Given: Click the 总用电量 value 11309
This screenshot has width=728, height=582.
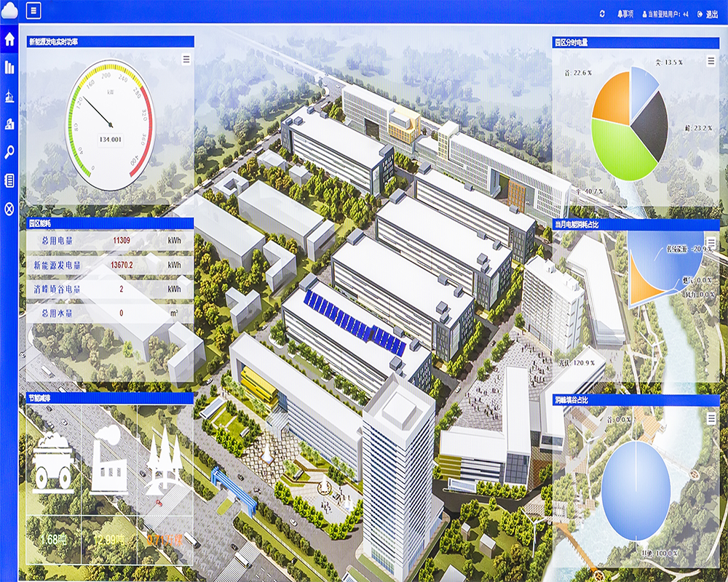Looking at the screenshot, I should [121, 240].
